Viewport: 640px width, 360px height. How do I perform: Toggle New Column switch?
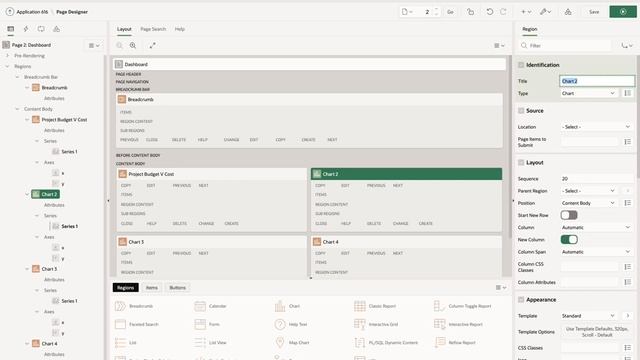pyautogui.click(x=569, y=240)
